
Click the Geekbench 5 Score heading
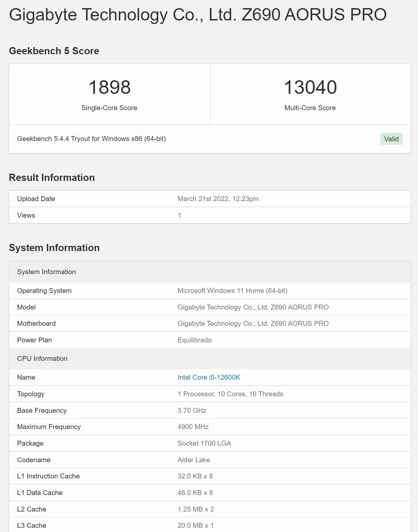[x=54, y=51]
